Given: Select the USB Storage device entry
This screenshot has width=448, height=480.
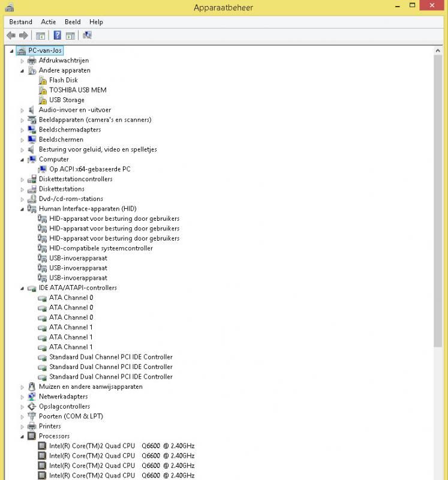Looking at the screenshot, I should 67,100.
